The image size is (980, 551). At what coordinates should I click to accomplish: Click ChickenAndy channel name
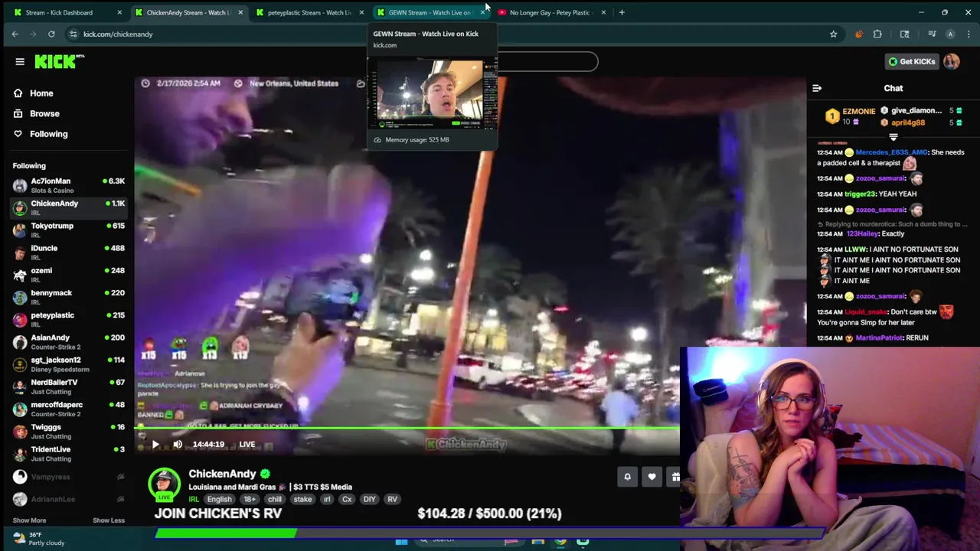(222, 474)
